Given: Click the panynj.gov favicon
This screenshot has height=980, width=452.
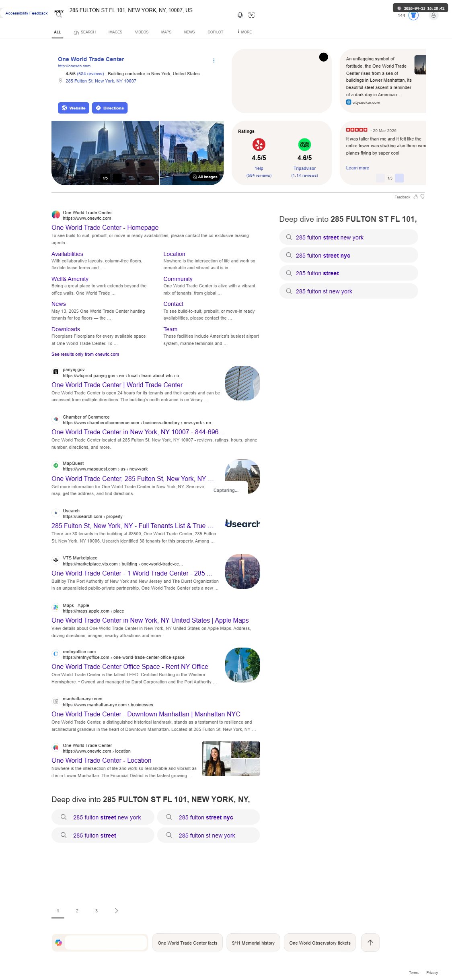Looking at the screenshot, I should (x=56, y=372).
